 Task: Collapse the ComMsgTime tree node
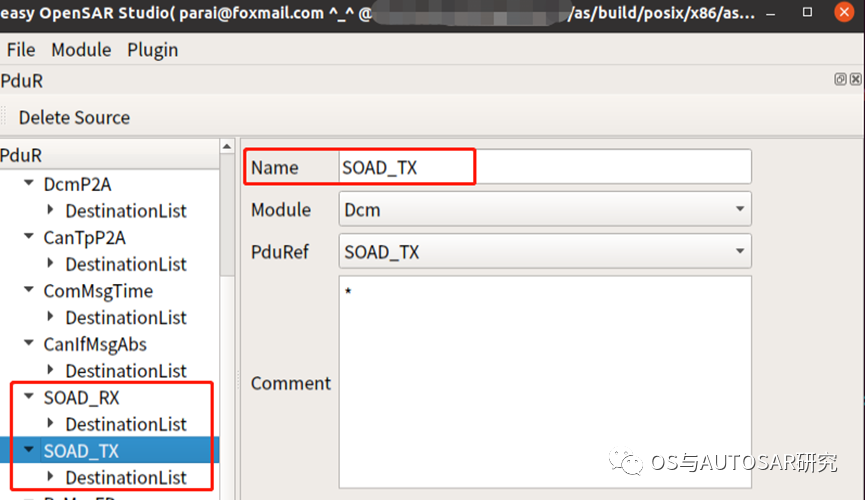click(x=29, y=290)
